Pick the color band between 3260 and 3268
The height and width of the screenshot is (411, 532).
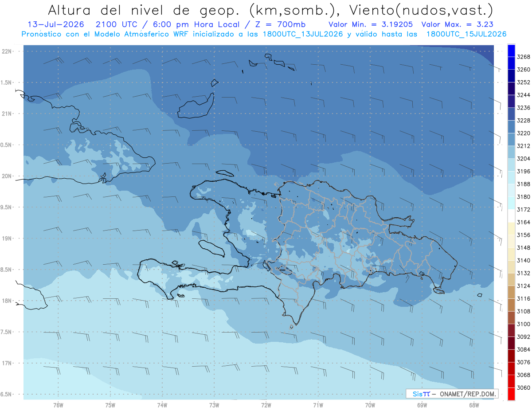(511, 63)
